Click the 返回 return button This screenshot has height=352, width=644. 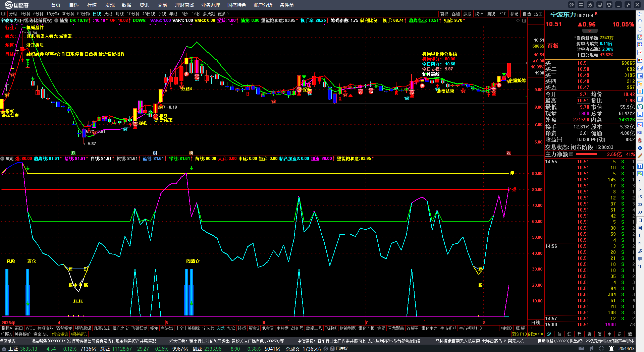538,14
